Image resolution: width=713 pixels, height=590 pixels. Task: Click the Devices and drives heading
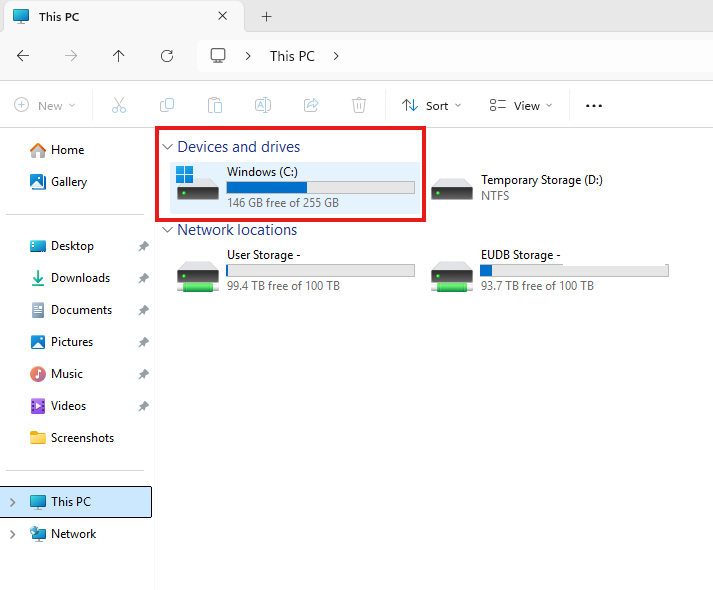coord(239,147)
